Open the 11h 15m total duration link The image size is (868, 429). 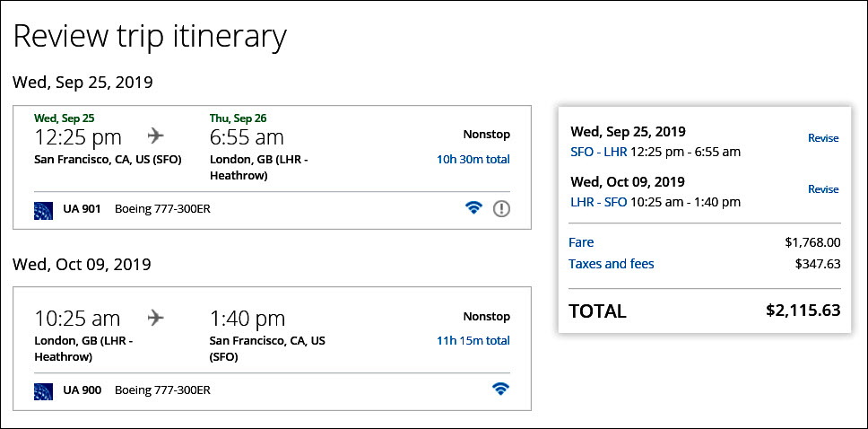(x=473, y=340)
